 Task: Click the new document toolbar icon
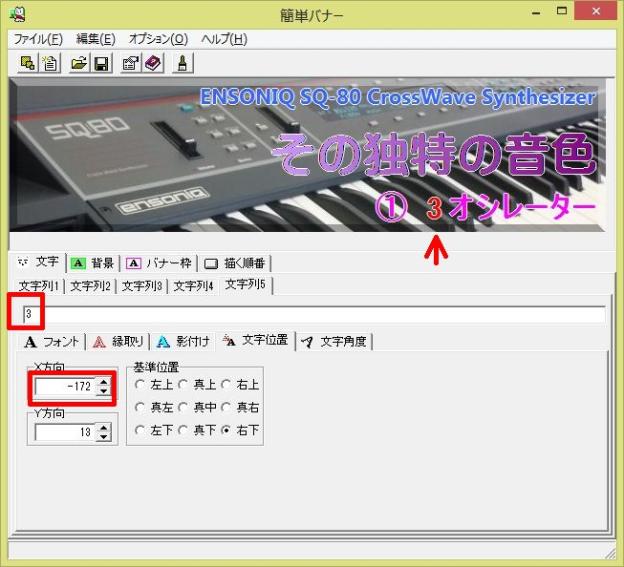pos(50,63)
